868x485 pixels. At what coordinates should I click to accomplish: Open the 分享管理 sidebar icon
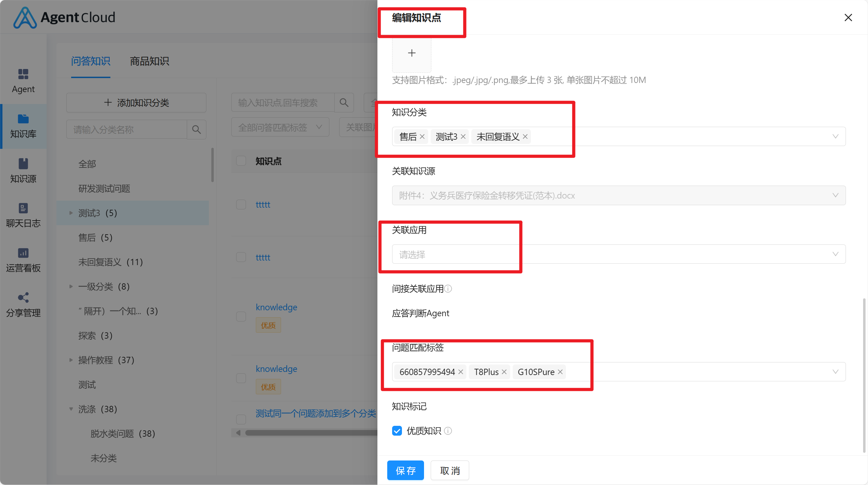click(23, 305)
